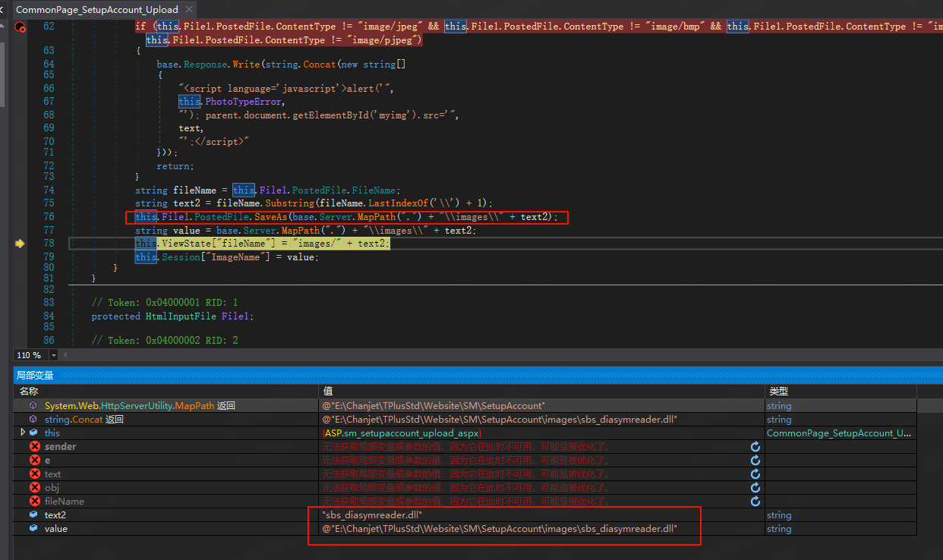This screenshot has width=943, height=560.
Task: Select the value variable row in locals
Action: coord(56,529)
